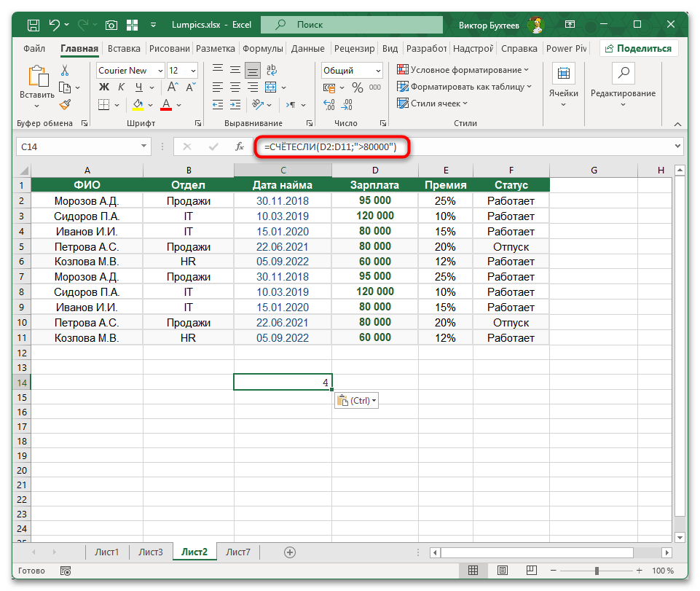Increase the indent
Screen dimensions: 700x591
tap(235, 104)
